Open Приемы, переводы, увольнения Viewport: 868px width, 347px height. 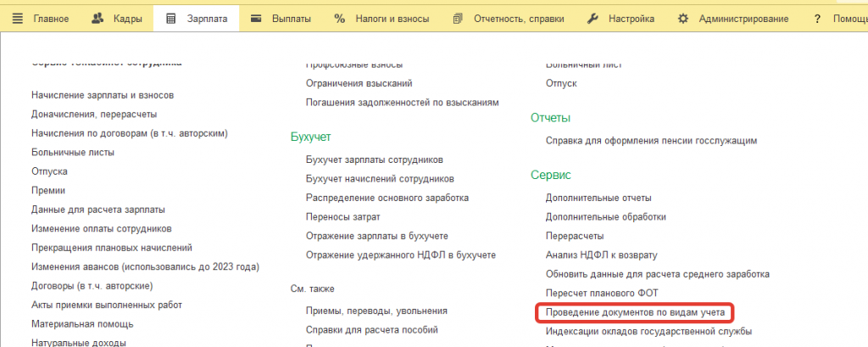click(376, 311)
